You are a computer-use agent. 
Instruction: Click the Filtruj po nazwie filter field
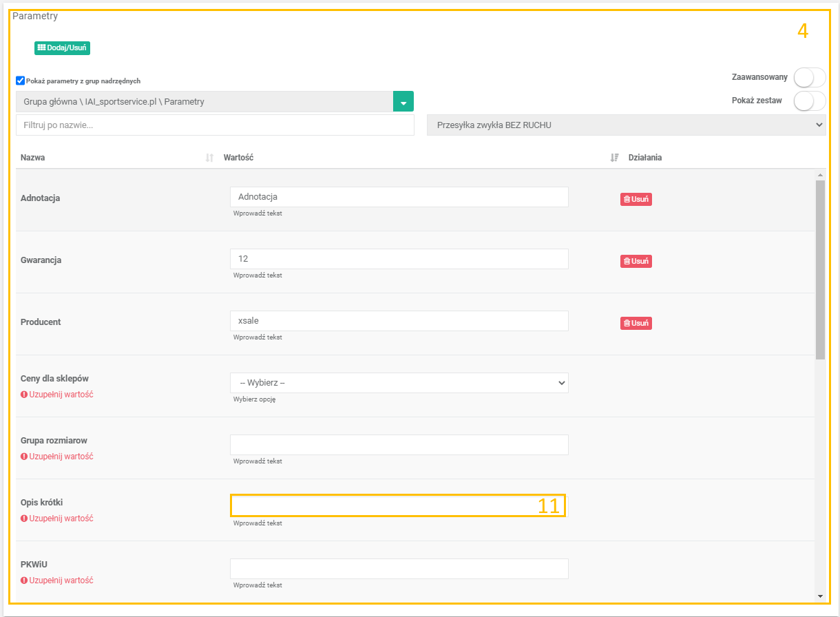click(x=215, y=125)
